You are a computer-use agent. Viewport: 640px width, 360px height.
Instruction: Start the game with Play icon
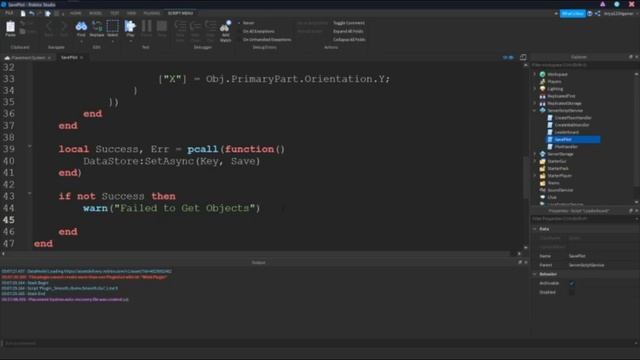coord(130,27)
